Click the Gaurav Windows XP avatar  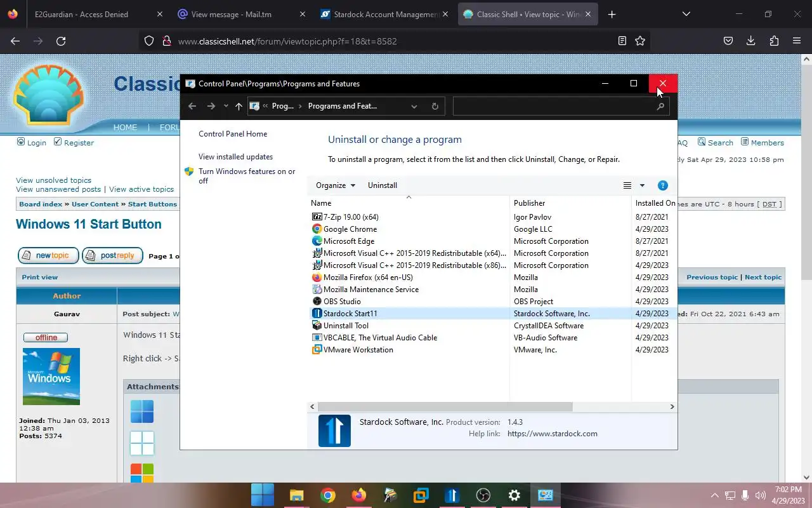tap(51, 377)
